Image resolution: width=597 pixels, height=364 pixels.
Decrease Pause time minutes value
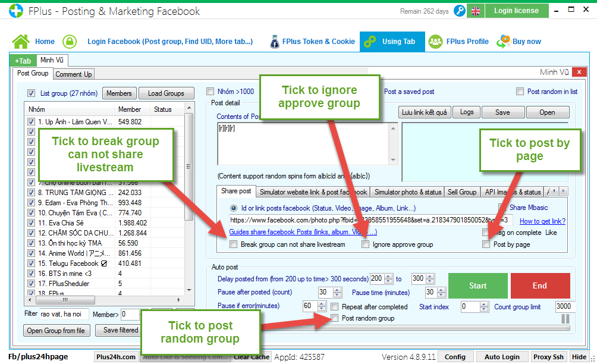pyautogui.click(x=441, y=294)
